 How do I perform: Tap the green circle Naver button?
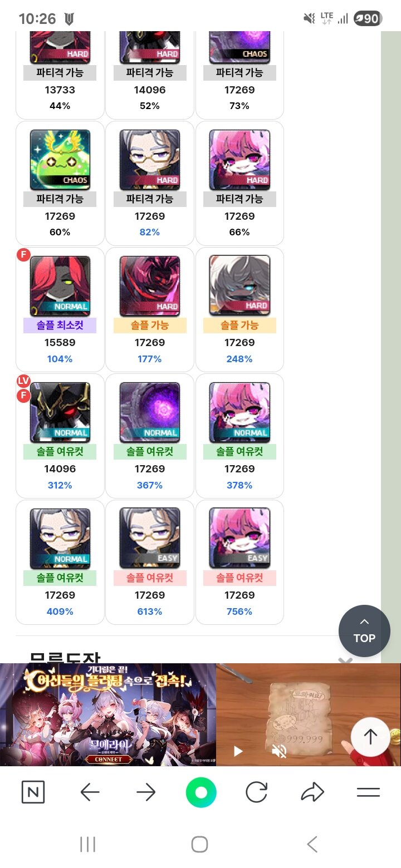coord(201,792)
